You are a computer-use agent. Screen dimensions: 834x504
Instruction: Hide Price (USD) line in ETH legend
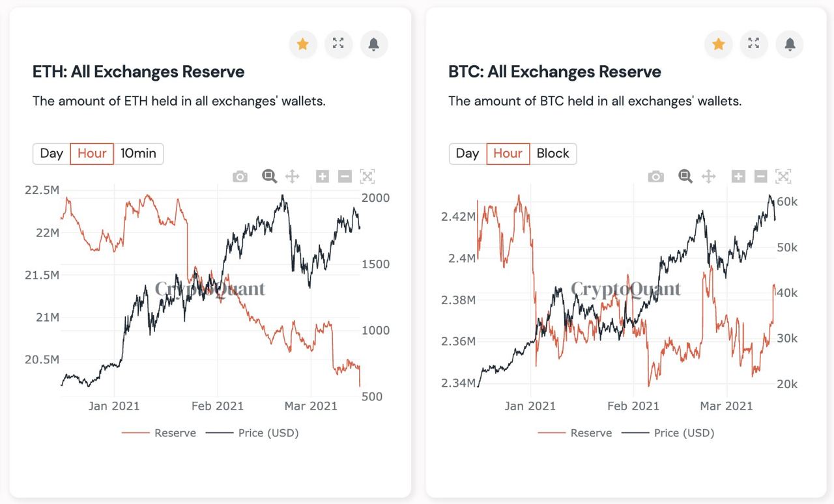click(x=253, y=433)
